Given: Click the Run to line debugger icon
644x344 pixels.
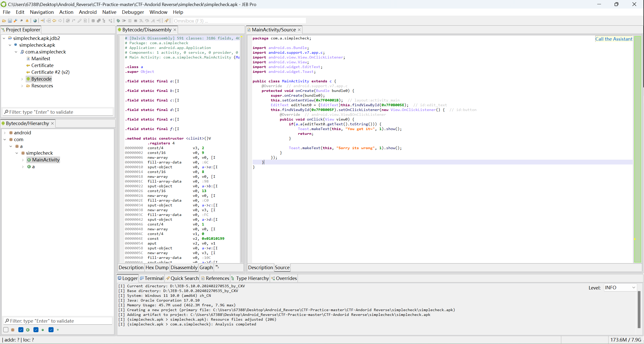Looking at the screenshot, I should click(159, 21).
